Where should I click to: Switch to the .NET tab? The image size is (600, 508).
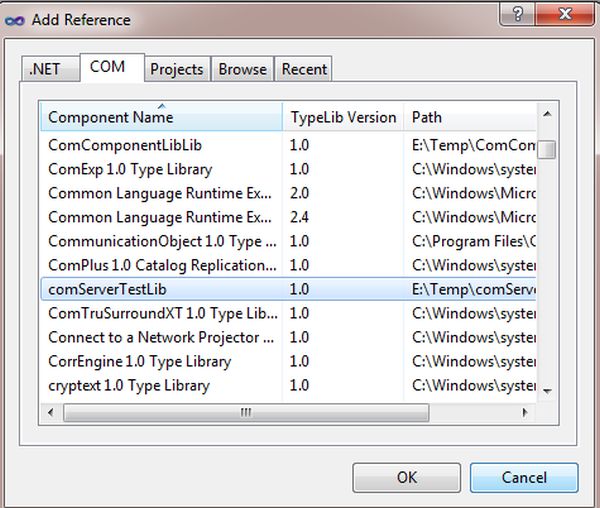43,69
